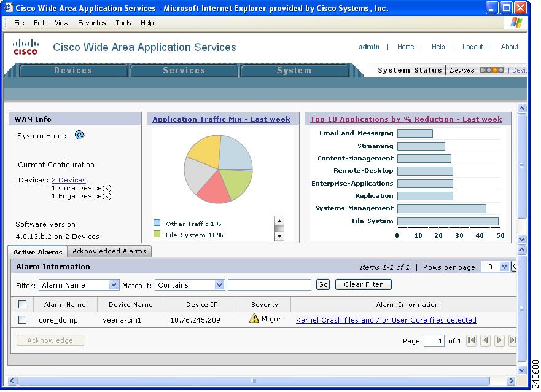
Task: Open the 2 Devices link
Action: pos(69,180)
